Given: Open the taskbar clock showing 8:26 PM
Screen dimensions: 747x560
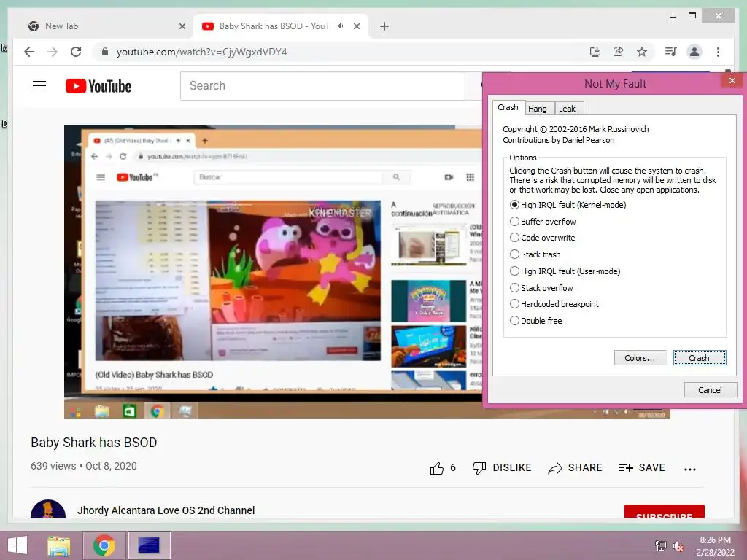Looking at the screenshot, I should pyautogui.click(x=715, y=546).
